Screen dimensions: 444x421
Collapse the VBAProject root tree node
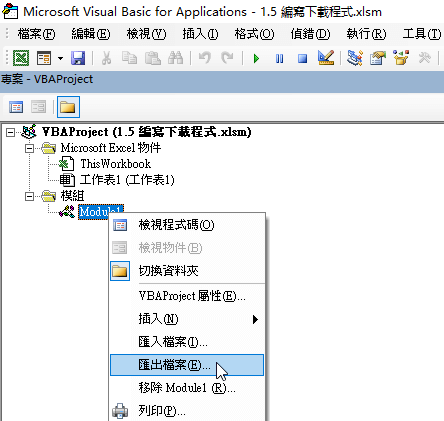(x=10, y=132)
